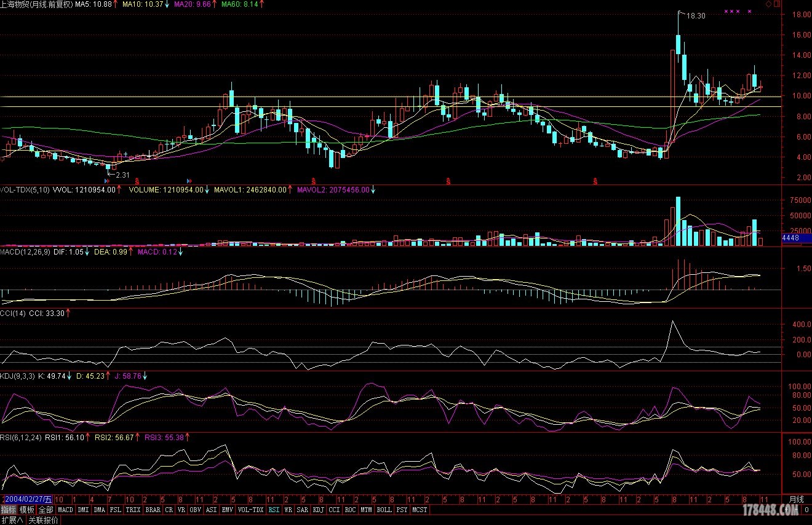The width and height of the screenshot is (812, 525).
Task: Select the PSY indicator tab
Action: coord(402,510)
